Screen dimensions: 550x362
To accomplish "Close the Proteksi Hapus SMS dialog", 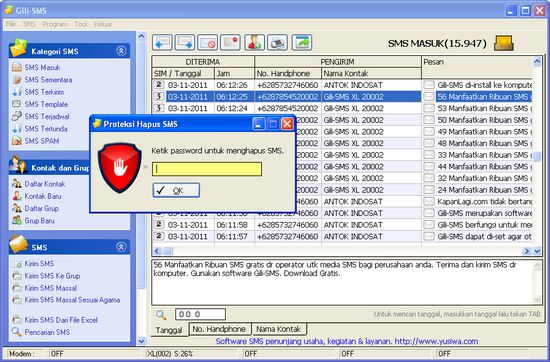I will [x=287, y=124].
